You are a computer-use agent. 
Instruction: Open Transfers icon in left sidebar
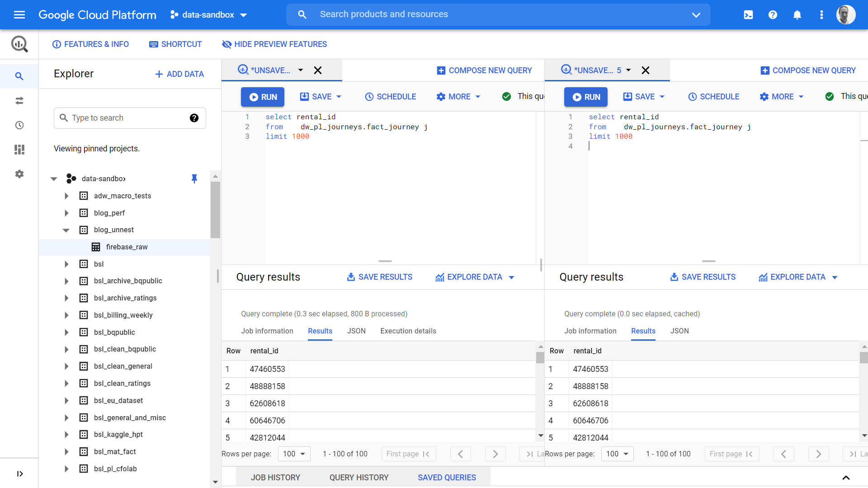coord(19,101)
